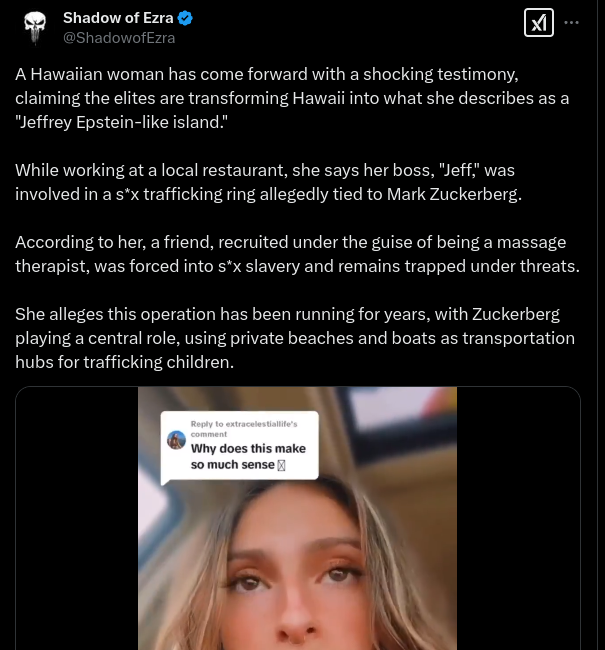Open the skull profile avatar
Image resolution: width=605 pixels, height=650 pixels.
35,27
